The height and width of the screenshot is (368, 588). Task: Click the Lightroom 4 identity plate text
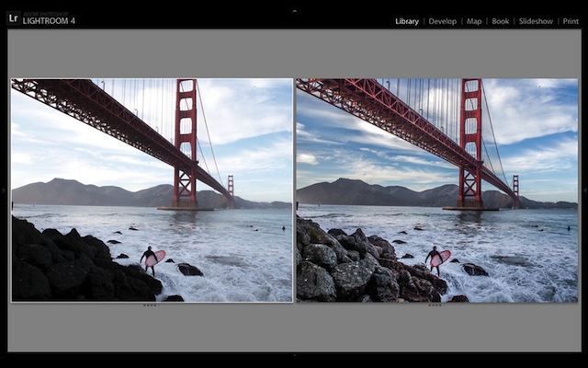point(48,20)
